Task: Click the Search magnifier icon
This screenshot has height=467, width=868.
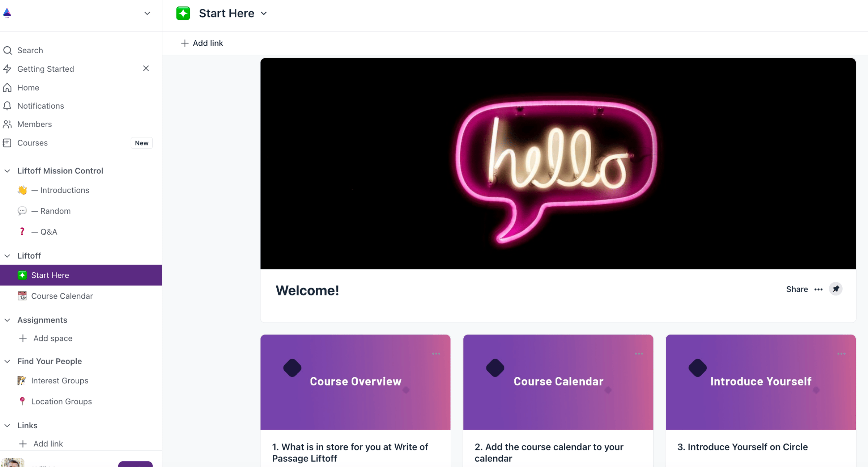Action: click(8, 50)
